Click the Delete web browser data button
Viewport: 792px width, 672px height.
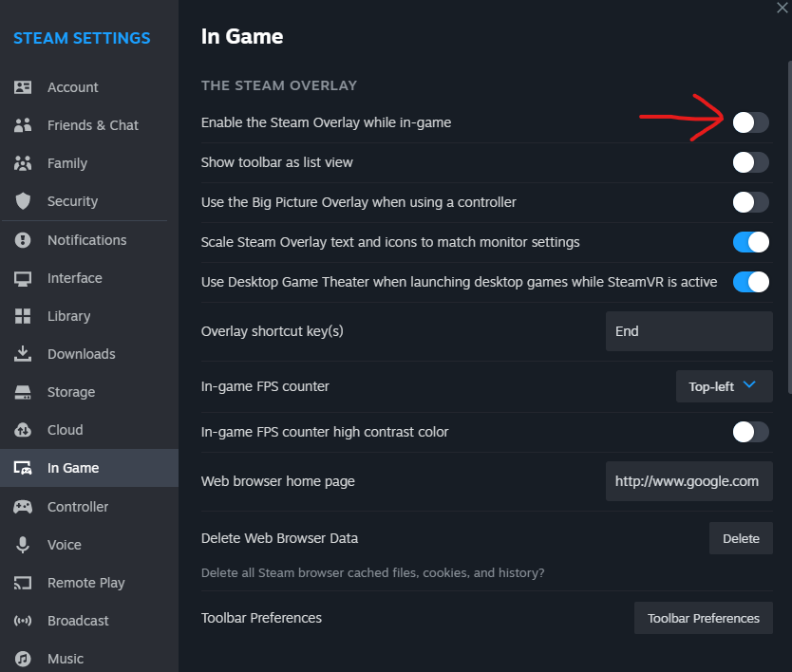[741, 538]
